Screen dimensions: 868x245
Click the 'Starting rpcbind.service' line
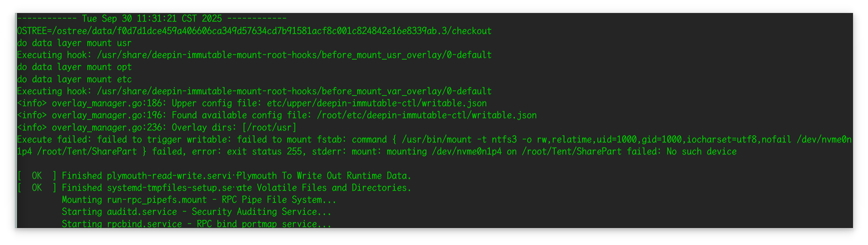(x=197, y=223)
